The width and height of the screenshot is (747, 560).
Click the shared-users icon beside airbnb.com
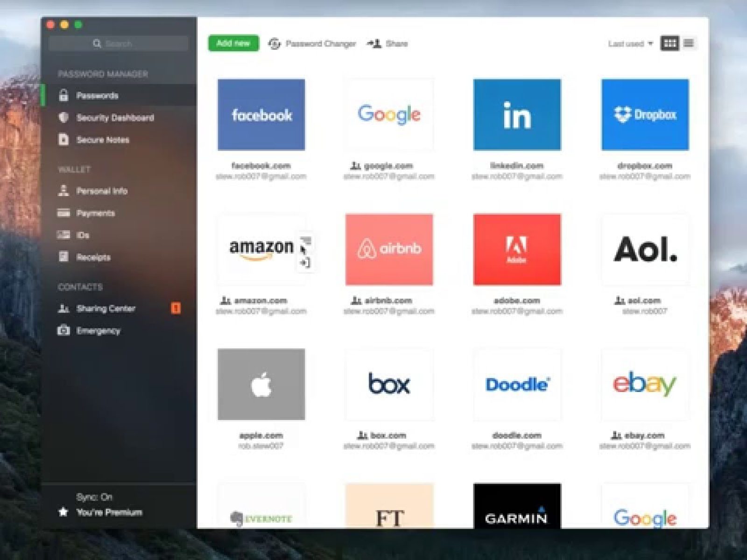click(x=356, y=301)
